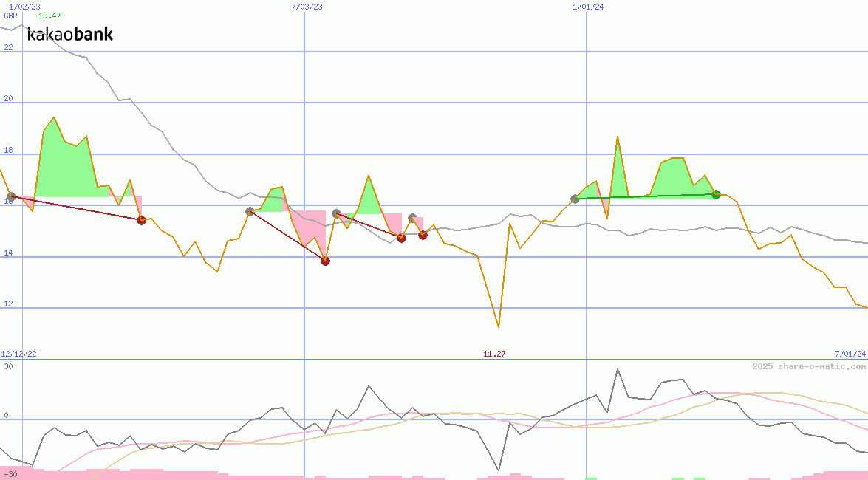Click the green 19.47 price value
Viewport: 868px width, 480px height.
49,16
